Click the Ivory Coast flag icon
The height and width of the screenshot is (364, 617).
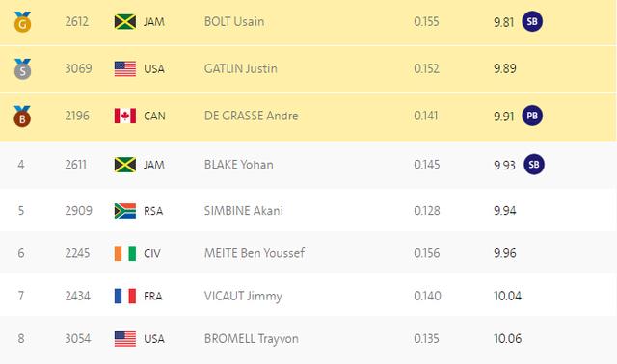click(125, 253)
